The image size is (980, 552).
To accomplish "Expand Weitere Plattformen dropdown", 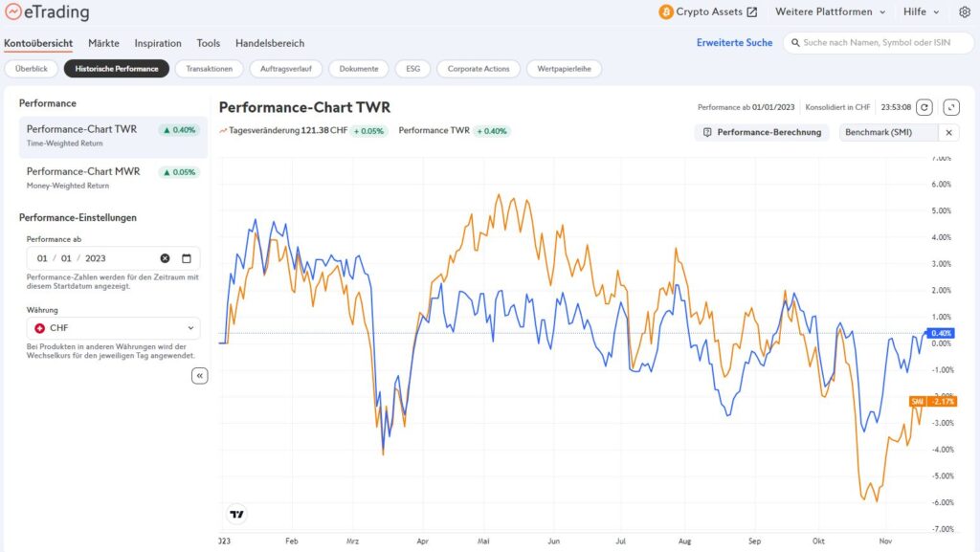I will coord(831,11).
